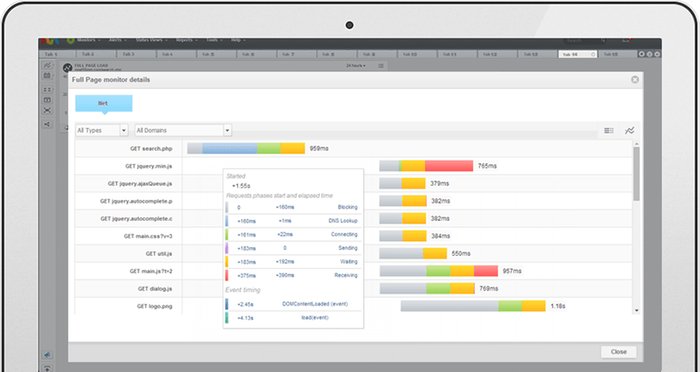Switch to Tab 15
The width and height of the screenshot is (700, 372).
point(617,54)
